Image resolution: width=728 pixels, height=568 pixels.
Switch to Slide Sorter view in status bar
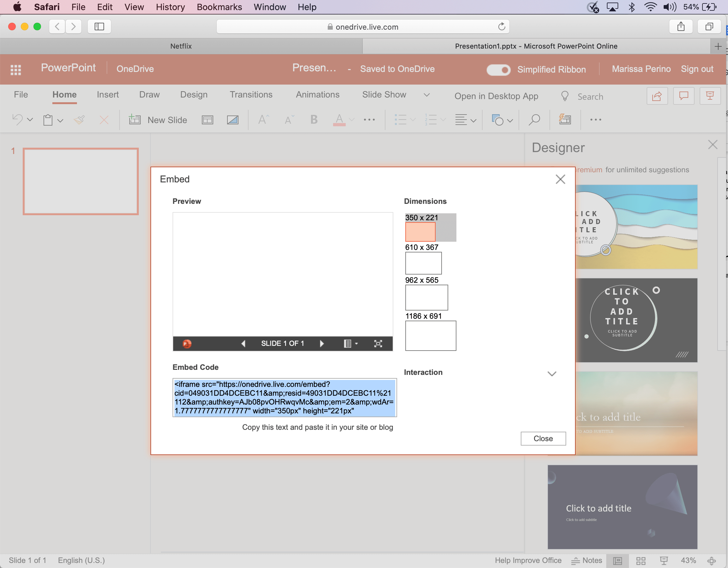point(641,560)
